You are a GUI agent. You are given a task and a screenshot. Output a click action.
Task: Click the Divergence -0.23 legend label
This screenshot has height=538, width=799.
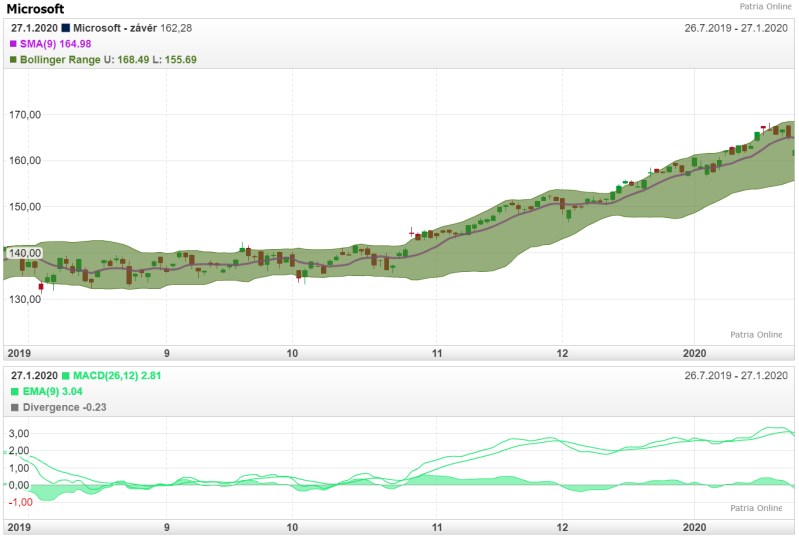pos(64,407)
